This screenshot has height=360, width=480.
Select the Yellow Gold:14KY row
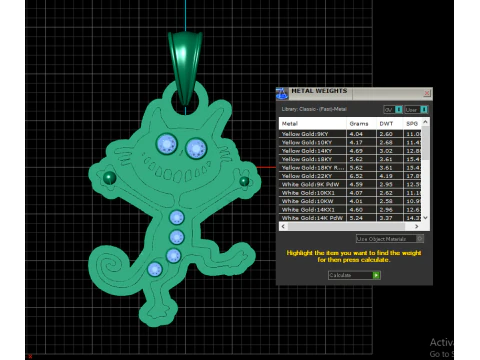tap(350, 151)
